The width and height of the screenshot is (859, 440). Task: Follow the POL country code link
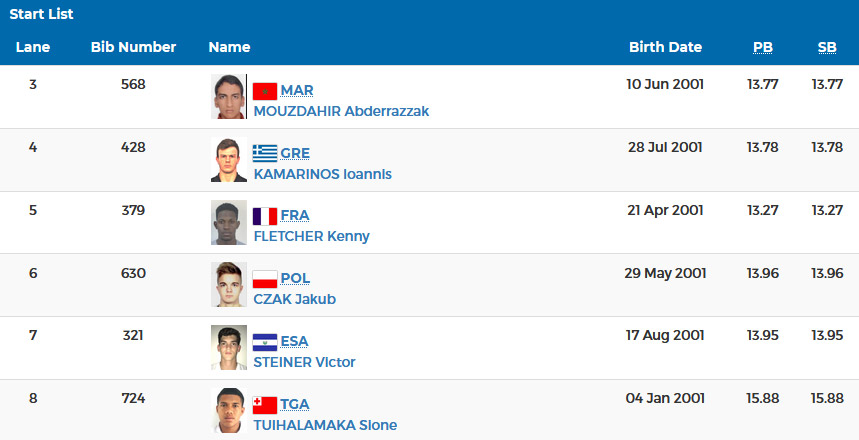(295, 278)
